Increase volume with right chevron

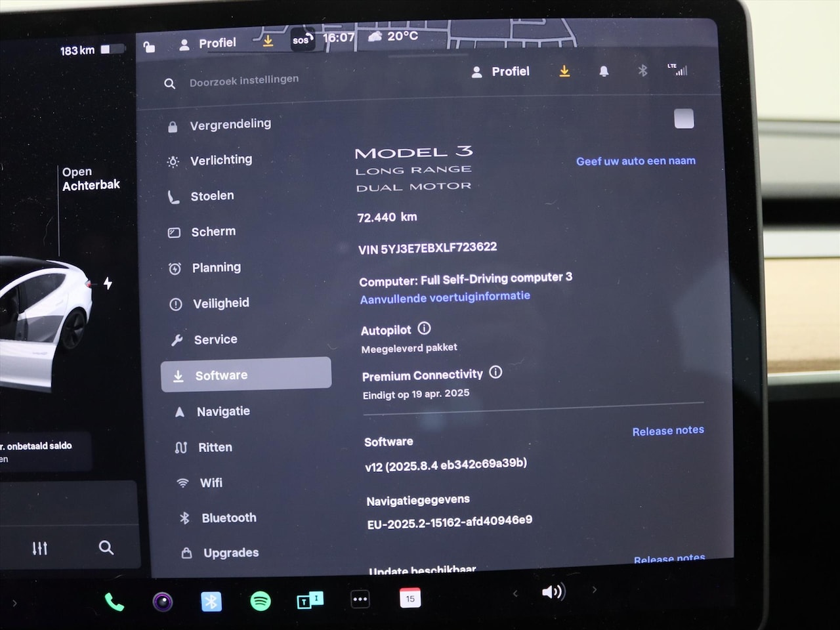click(595, 590)
